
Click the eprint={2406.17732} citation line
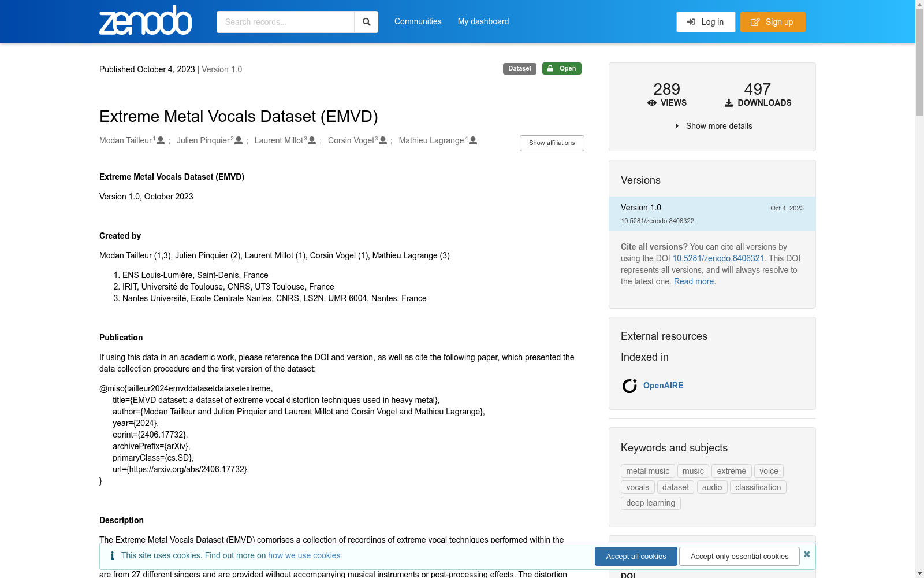click(x=150, y=435)
